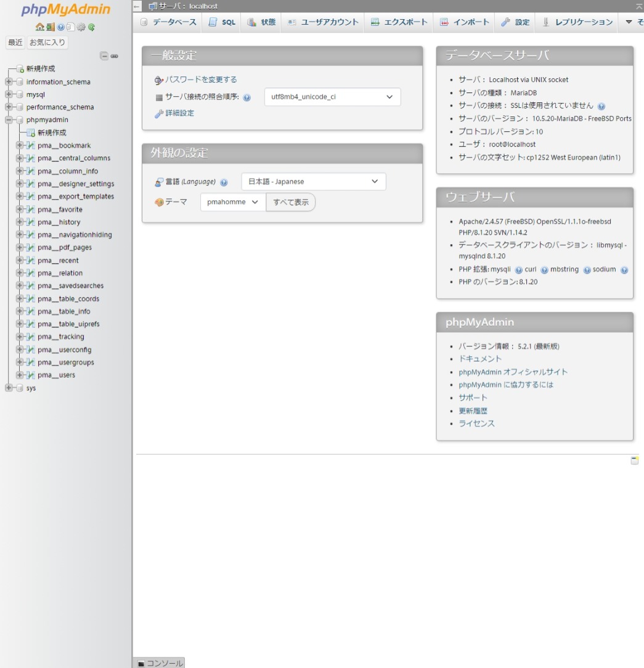The image size is (644, 668).
Task: Click the help icon after sodium extension
Action: (624, 270)
